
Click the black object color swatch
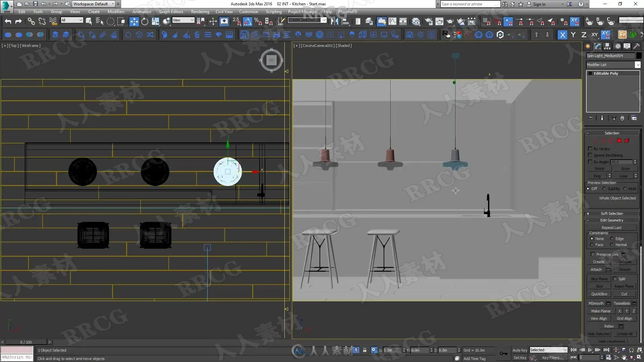(x=639, y=56)
